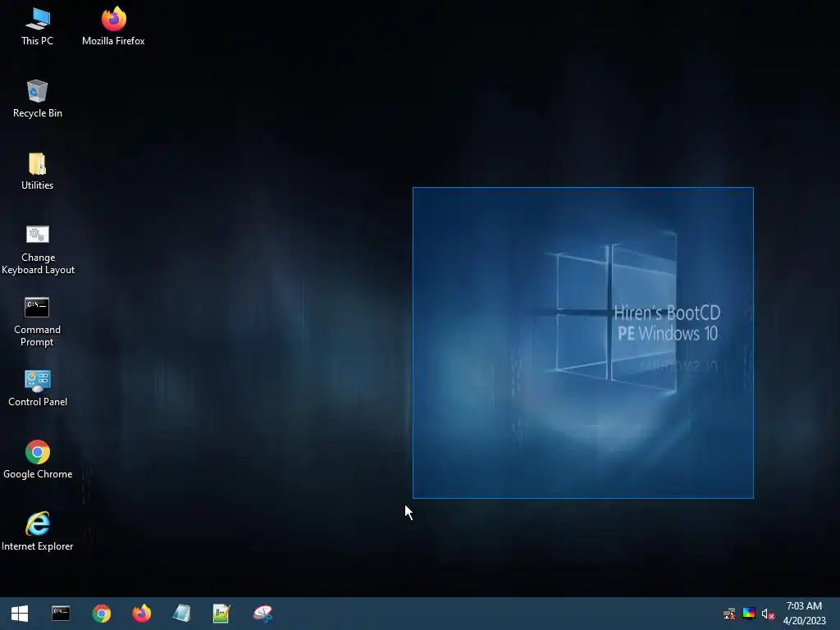840x630 pixels.
Task: Select the Command Prompt desktop shortcut
Action: click(38, 322)
